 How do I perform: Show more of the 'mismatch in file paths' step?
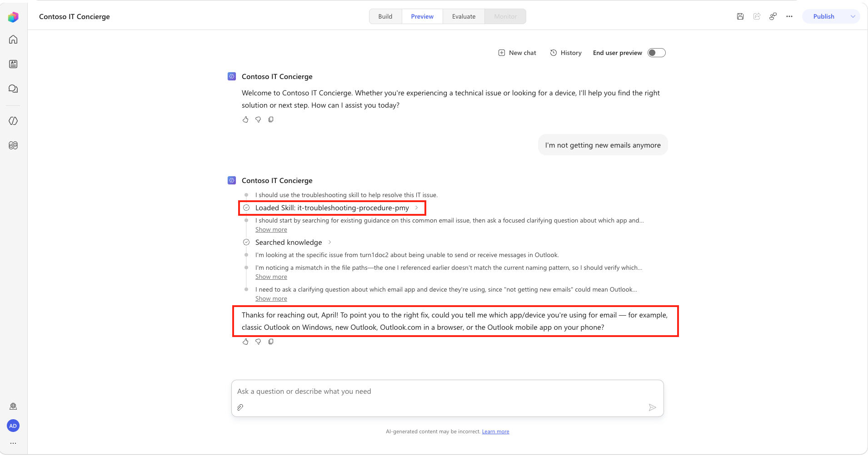[x=271, y=277]
